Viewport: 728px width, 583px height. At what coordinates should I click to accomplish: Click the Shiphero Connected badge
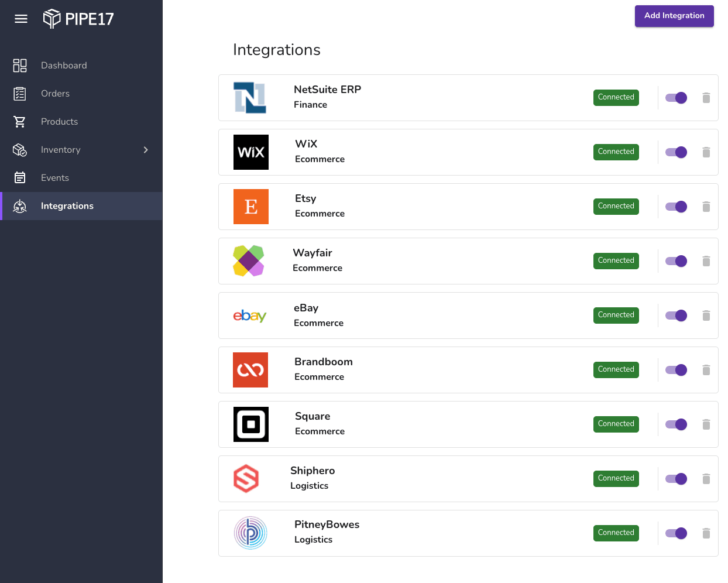(616, 479)
